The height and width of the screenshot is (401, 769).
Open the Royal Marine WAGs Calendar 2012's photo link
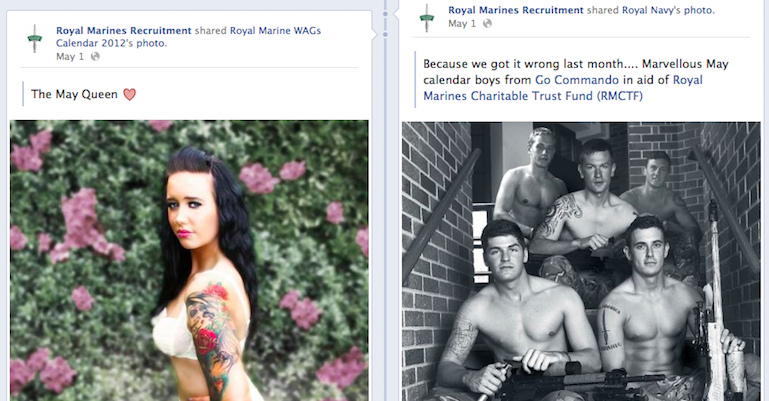point(188,37)
